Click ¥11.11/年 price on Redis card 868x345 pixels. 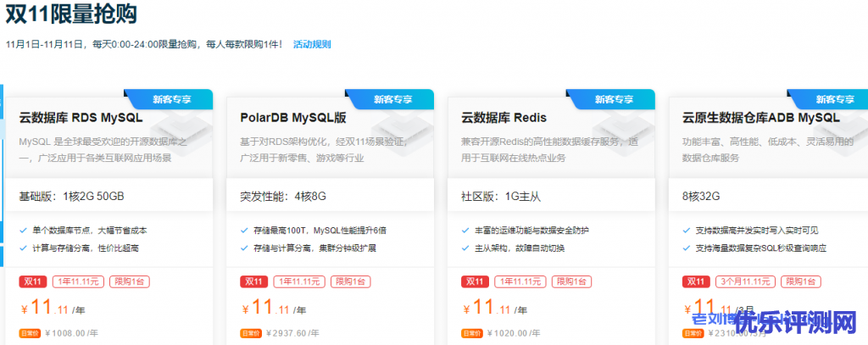495,308
